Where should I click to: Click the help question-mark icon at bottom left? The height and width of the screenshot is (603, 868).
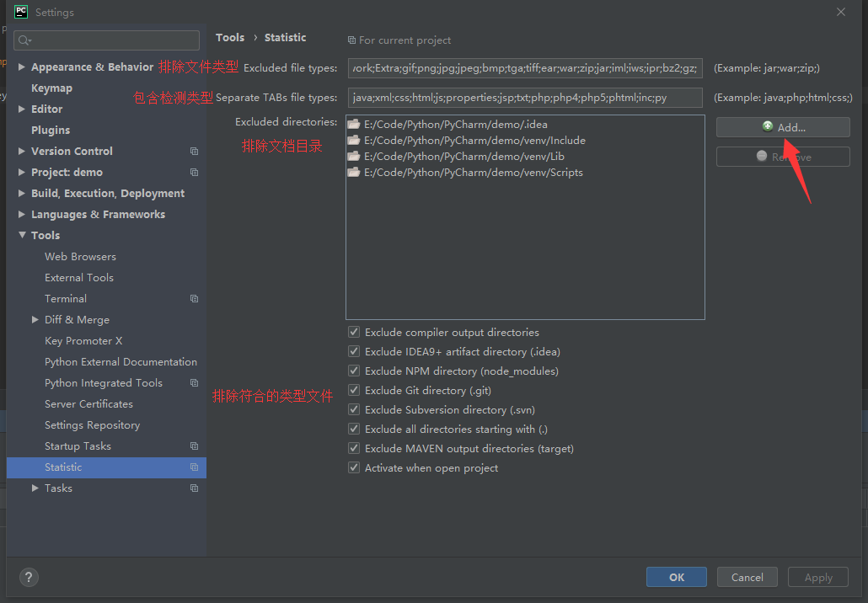point(28,577)
